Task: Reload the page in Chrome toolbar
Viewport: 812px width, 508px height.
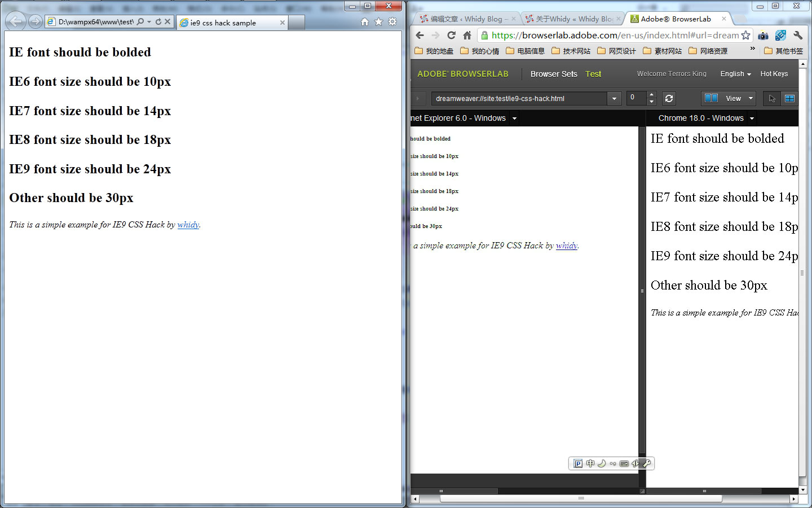Action: click(x=451, y=35)
